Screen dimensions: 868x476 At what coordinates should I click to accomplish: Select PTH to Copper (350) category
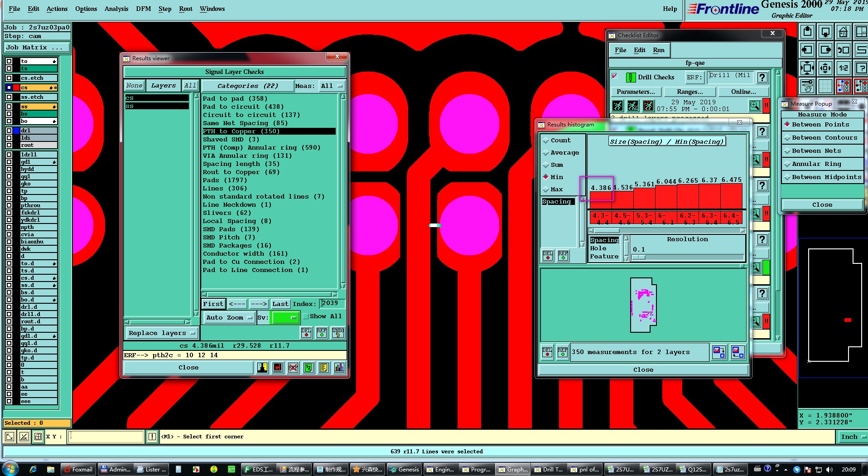(269, 131)
